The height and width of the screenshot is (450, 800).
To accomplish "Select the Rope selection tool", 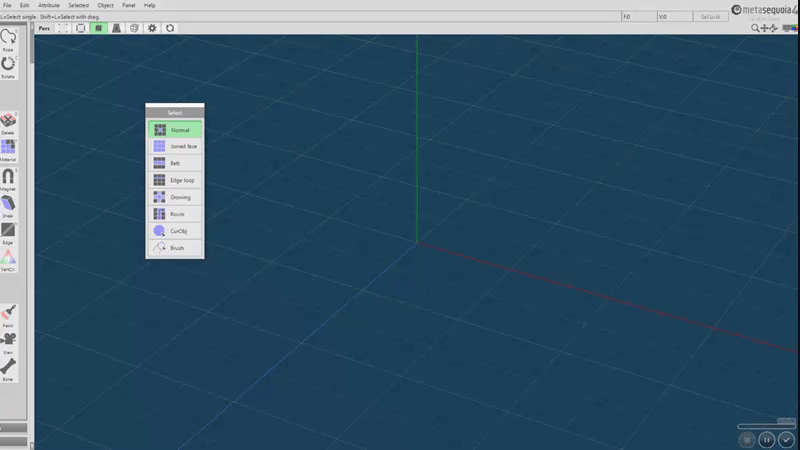I will (8, 40).
